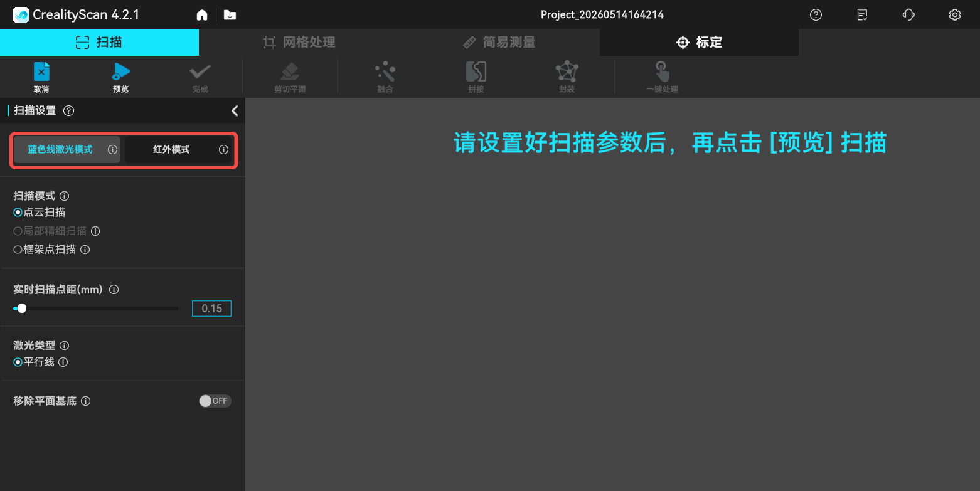Click the help icon next to 扫描设置
The height and width of the screenshot is (491, 980).
pos(69,111)
